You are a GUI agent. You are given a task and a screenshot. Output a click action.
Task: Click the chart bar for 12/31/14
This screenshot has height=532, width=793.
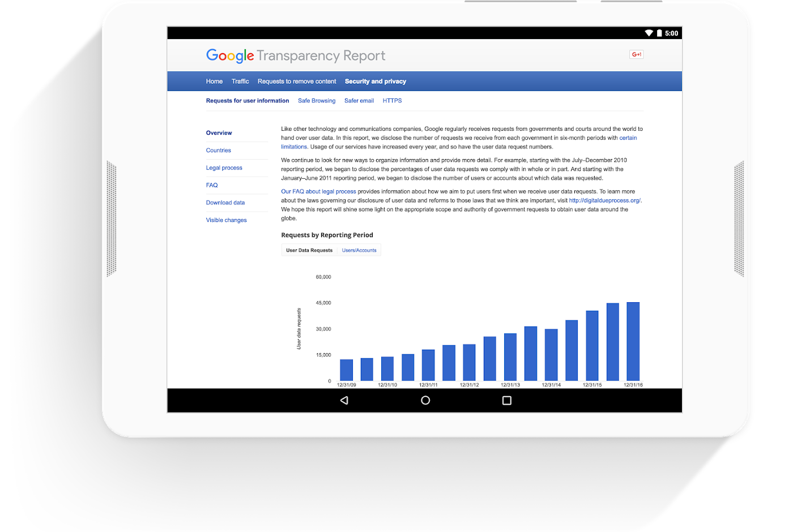[551, 355]
